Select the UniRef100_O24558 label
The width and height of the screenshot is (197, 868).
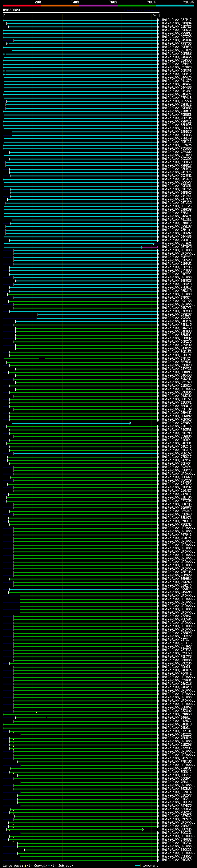pos(176,60)
